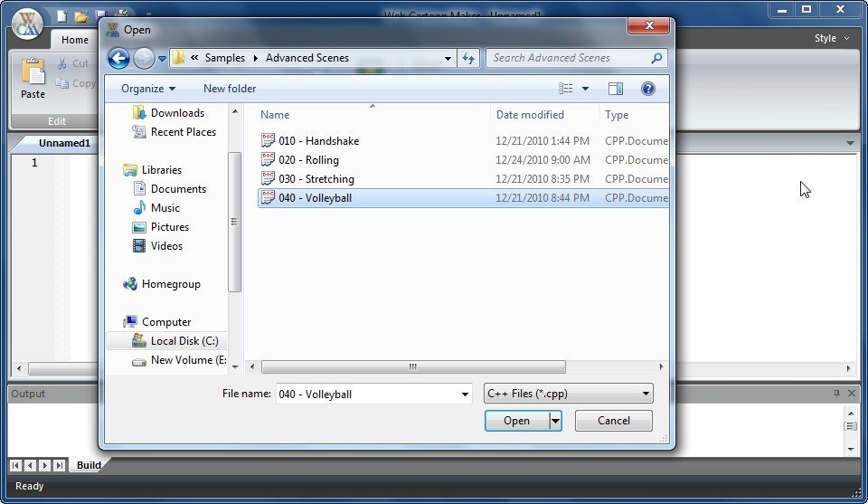Click the Open button

(517, 421)
